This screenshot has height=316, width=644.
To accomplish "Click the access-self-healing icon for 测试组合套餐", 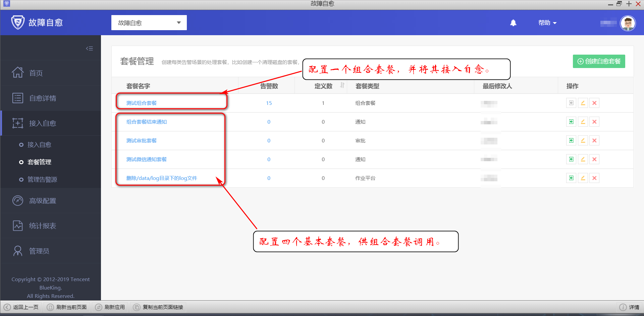I will 571,103.
